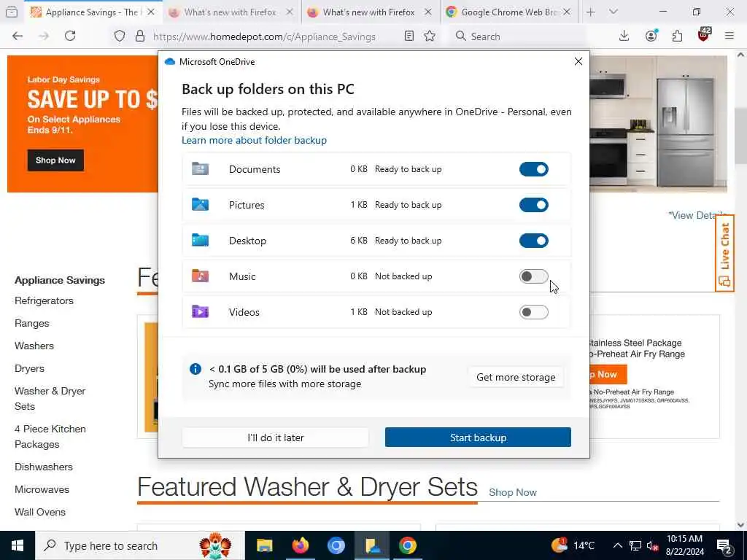Close the Appliance Savings tab
This screenshot has height=560, width=747.
(151, 12)
